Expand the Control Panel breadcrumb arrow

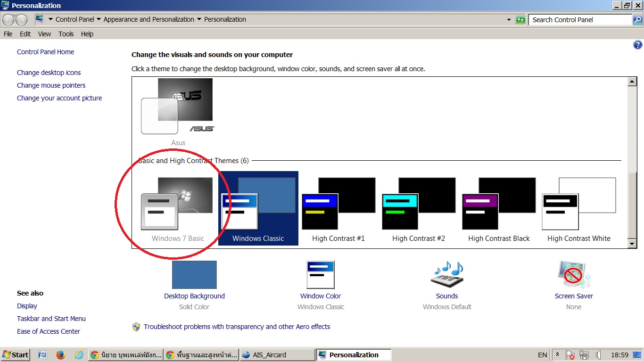click(99, 20)
